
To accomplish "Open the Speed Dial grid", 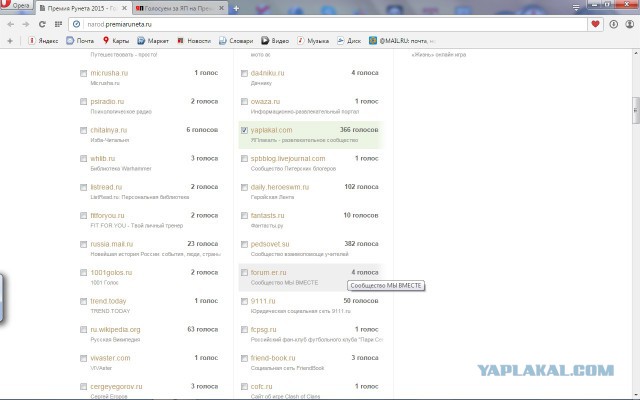I will pos(58,24).
